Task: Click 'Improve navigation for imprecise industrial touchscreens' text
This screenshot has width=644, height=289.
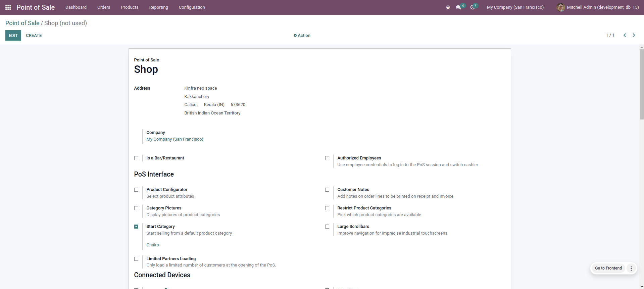Action: tap(392, 233)
